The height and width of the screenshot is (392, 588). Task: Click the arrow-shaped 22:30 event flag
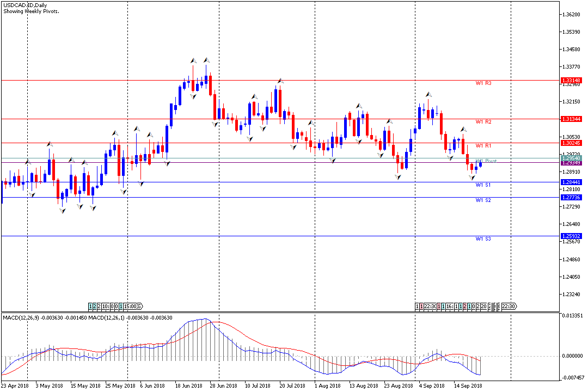click(x=509, y=306)
